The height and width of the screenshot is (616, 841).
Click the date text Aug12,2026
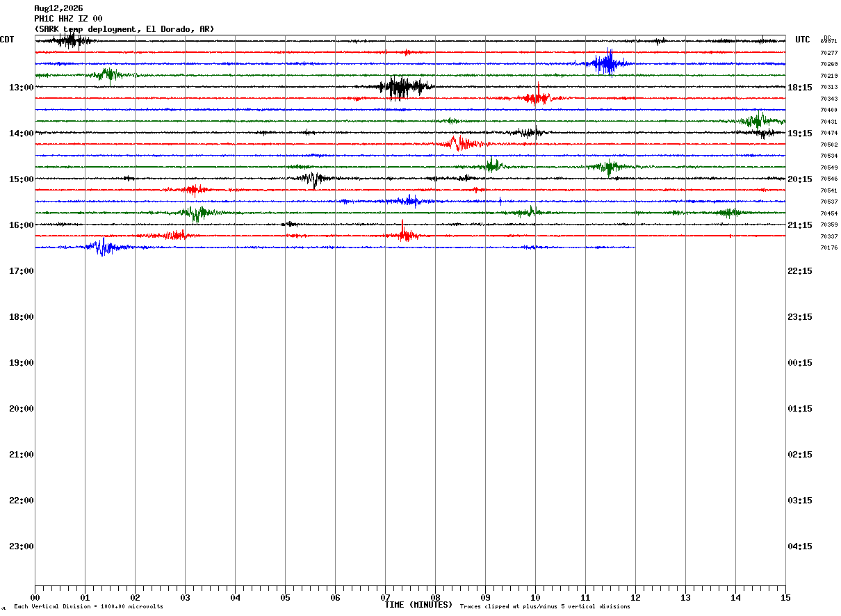pos(58,8)
